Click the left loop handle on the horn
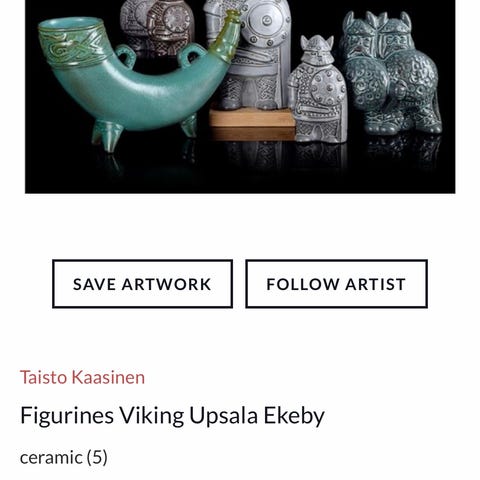480x480 pixels. 125,56
